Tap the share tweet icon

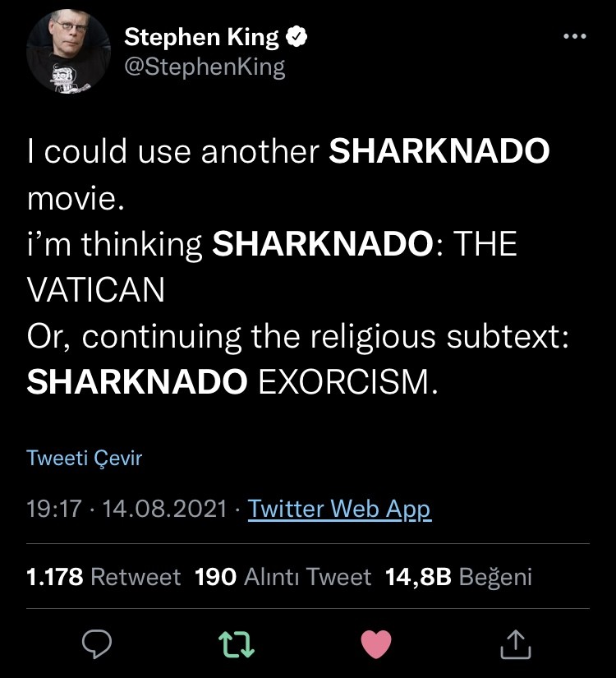pyautogui.click(x=516, y=643)
